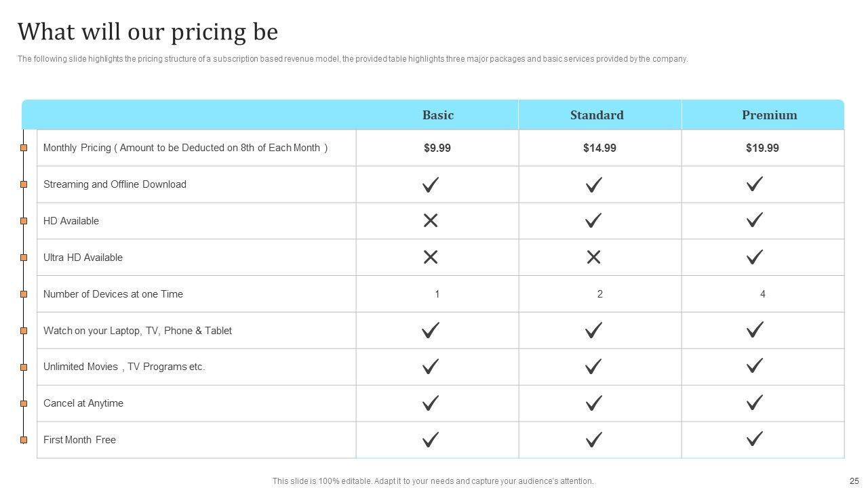The image size is (868, 488).
Task: Click the Basic checkmark for Streaming and Offline Download
Action: [431, 184]
